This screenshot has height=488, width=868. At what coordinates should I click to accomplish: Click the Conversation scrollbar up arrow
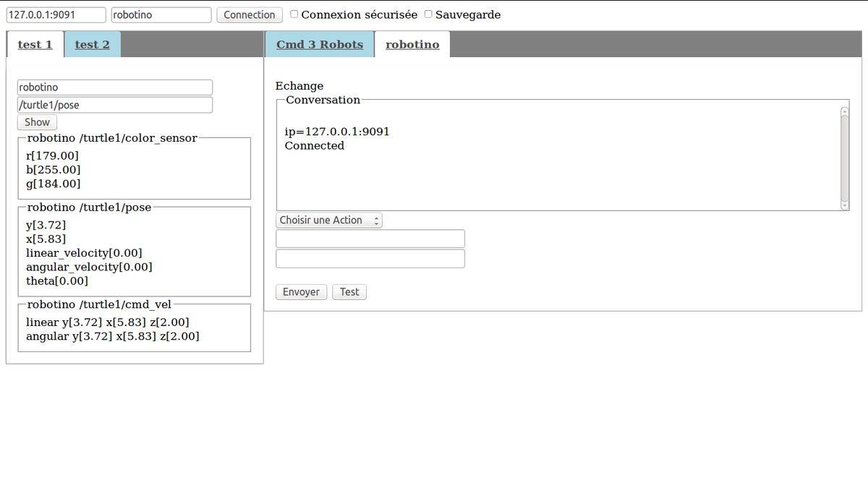click(844, 111)
